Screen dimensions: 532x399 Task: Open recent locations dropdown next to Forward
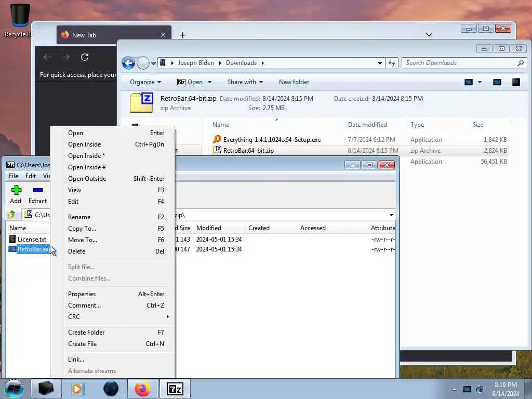click(153, 63)
